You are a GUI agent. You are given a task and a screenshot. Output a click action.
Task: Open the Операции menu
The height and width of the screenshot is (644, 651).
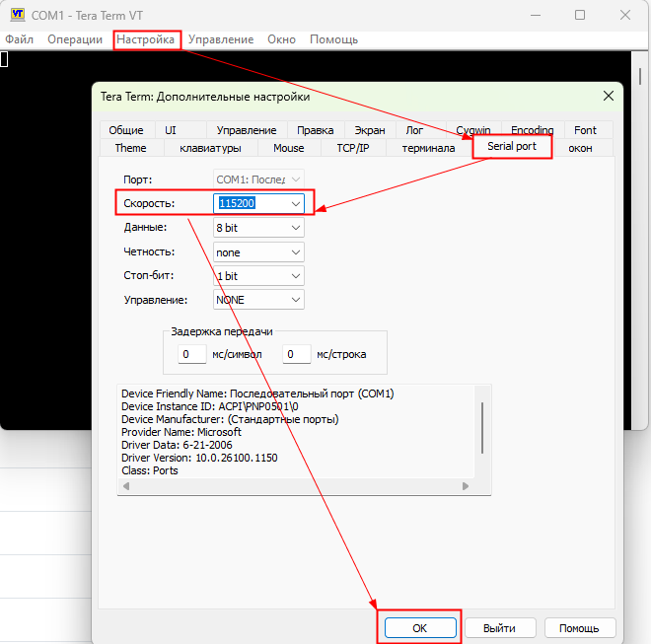click(x=74, y=39)
